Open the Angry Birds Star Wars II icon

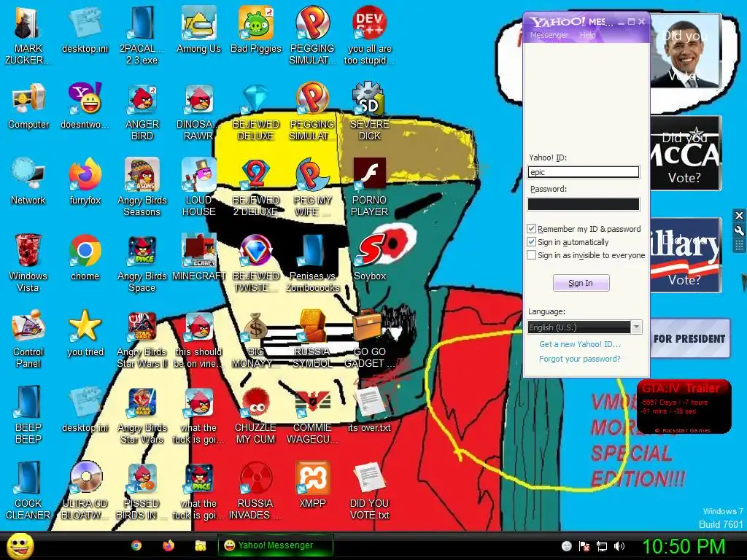(x=142, y=339)
